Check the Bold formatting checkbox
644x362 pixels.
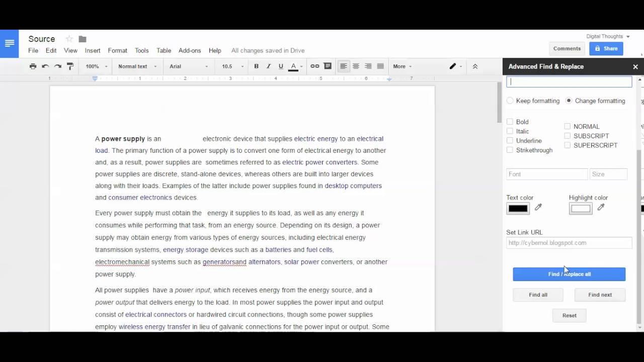pyautogui.click(x=510, y=122)
